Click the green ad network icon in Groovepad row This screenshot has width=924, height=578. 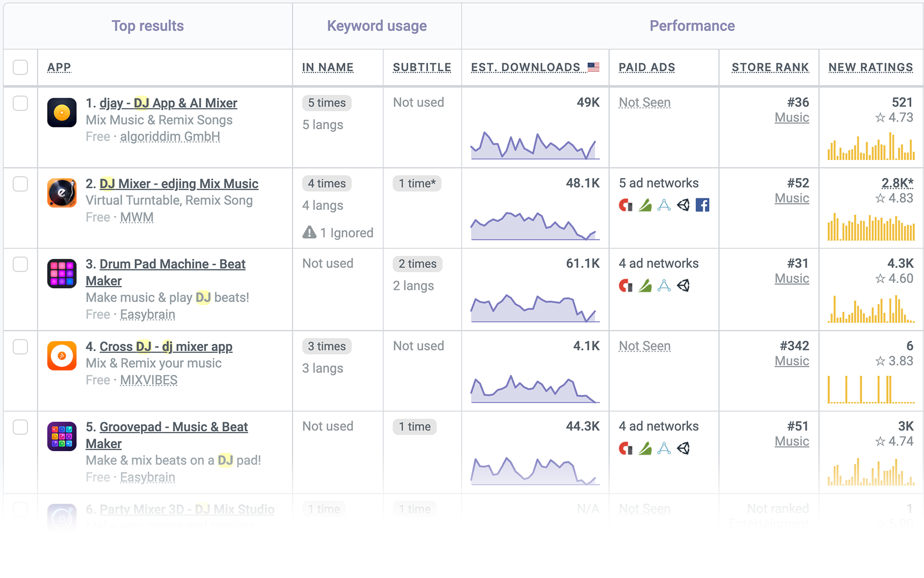point(645,449)
